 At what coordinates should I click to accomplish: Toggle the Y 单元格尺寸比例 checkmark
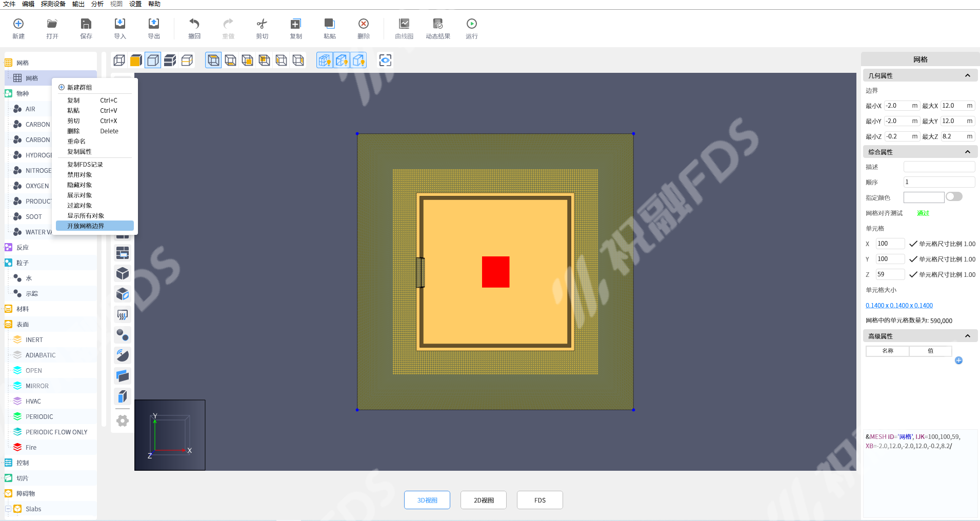[x=913, y=259]
